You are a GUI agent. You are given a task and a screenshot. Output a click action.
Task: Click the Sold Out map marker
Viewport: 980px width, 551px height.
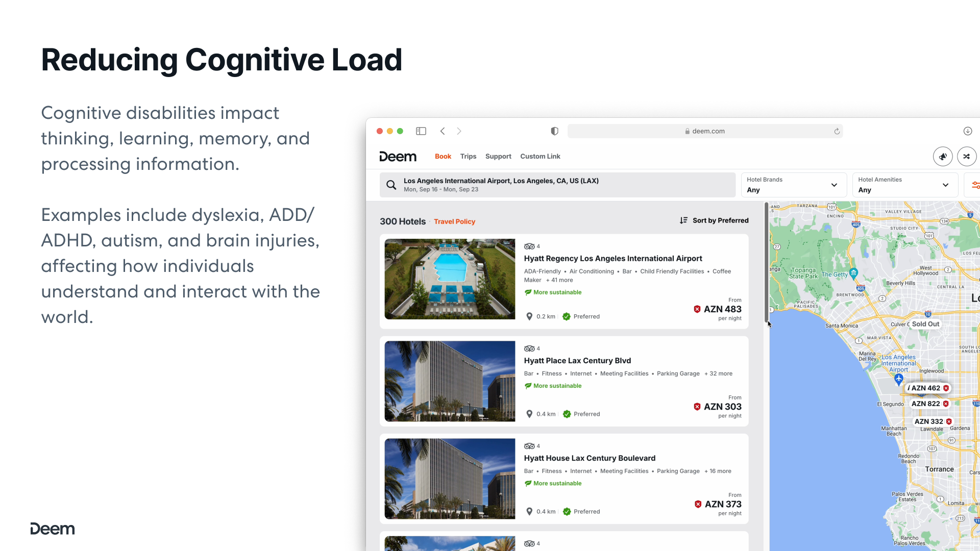click(925, 324)
